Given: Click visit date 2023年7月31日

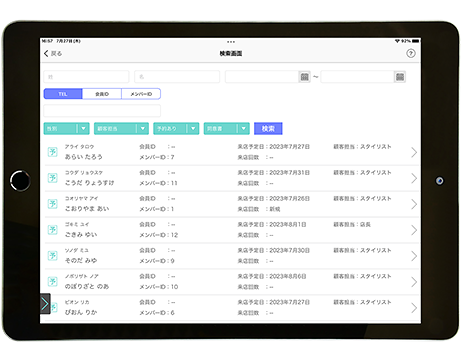Looking at the screenshot, I should (x=289, y=173).
